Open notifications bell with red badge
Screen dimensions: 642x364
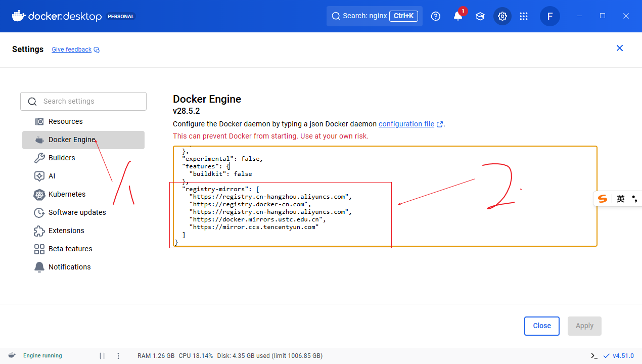(458, 16)
